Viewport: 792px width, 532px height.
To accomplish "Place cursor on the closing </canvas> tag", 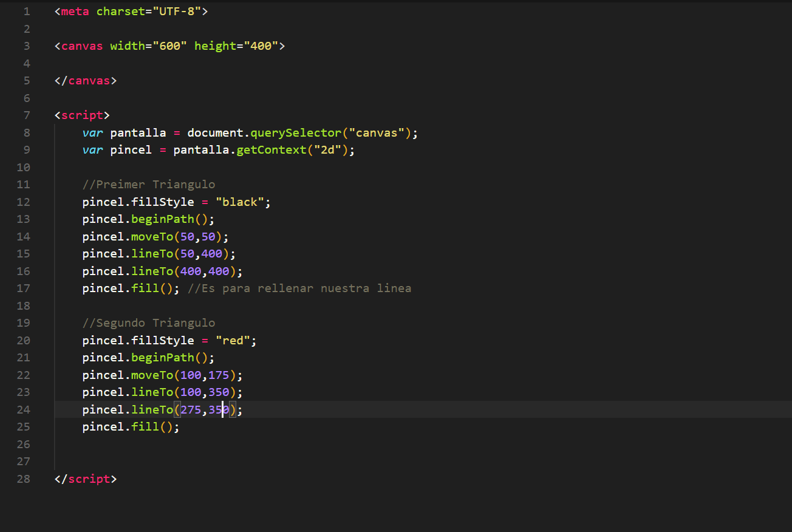I will click(x=86, y=80).
